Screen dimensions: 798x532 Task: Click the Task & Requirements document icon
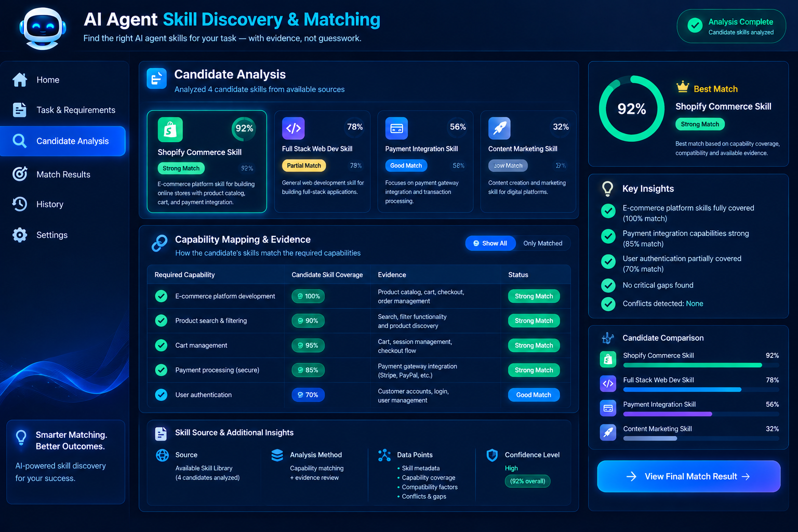(x=20, y=110)
